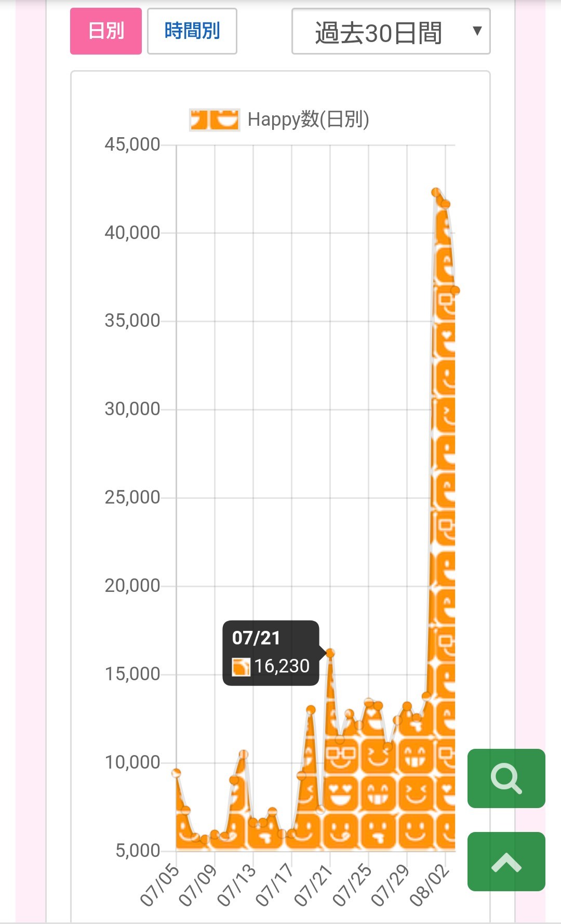The image size is (561, 924).
Task: Click the orange legend swatch icon
Action: point(214,120)
